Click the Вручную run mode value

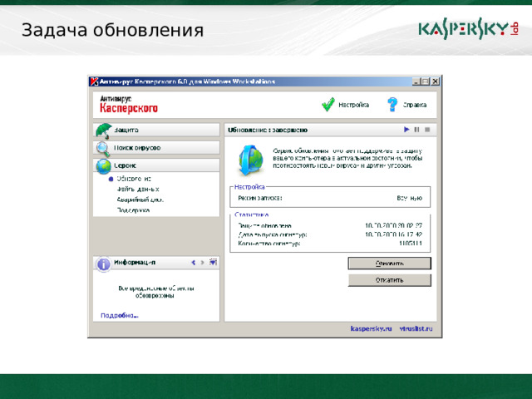tap(410, 198)
